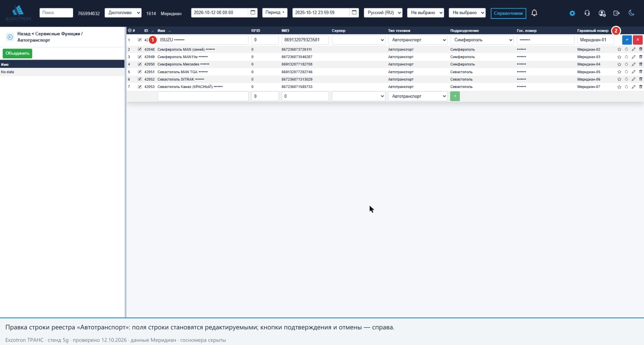The width and height of the screenshot is (644, 345).
Task: Click the Exzotron logo
Action: [x=18, y=13]
